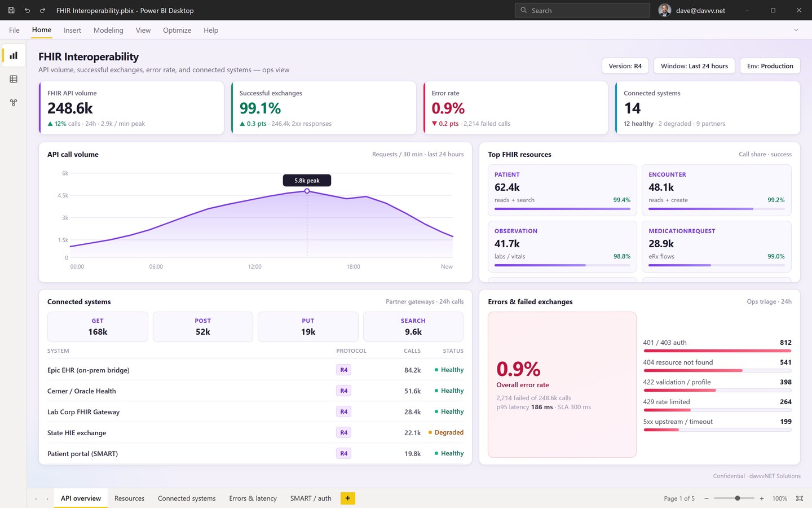Select the Connected systems KPI card with 14
Viewport: 812px width, 508px height.
point(708,108)
